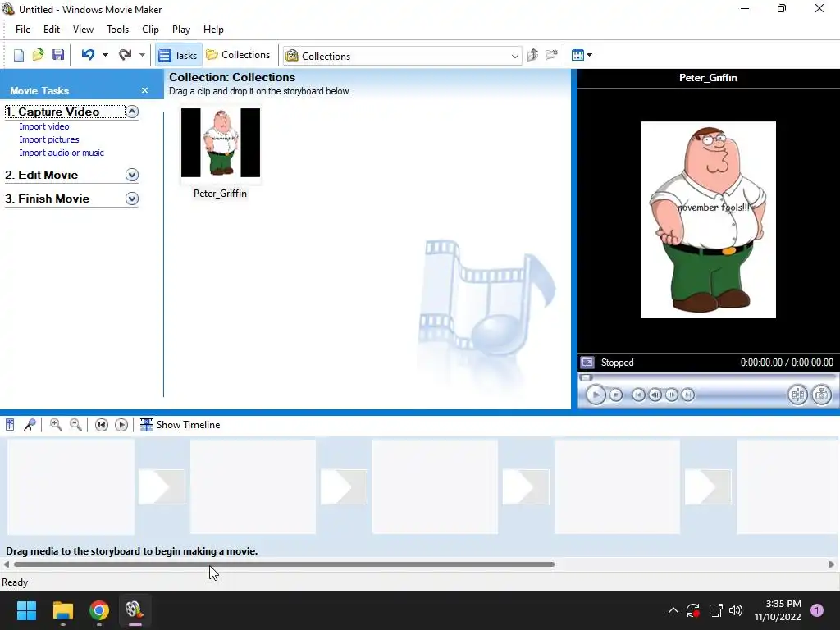Open the taskbar clock and date
Viewport: 840px width, 630px height.
(x=778, y=610)
